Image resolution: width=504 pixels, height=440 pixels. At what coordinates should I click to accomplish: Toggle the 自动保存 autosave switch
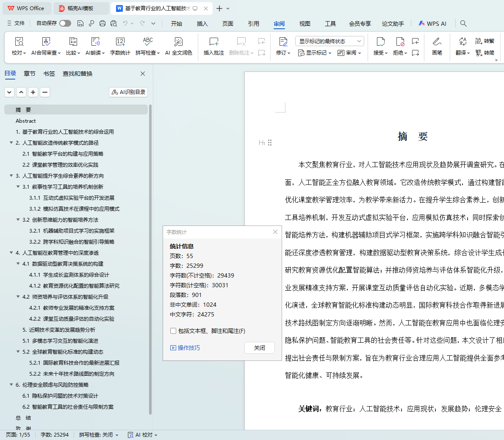click(x=65, y=23)
